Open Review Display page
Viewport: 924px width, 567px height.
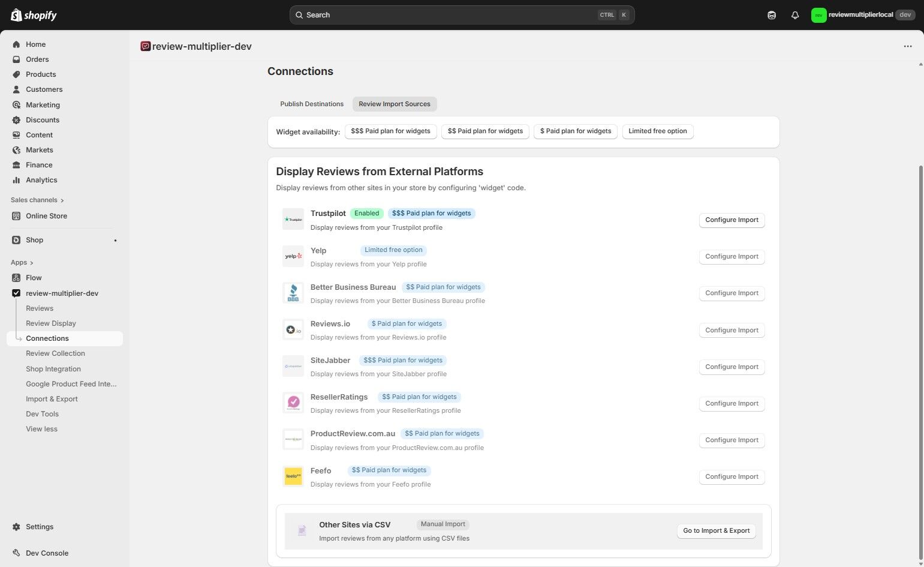tap(51, 323)
